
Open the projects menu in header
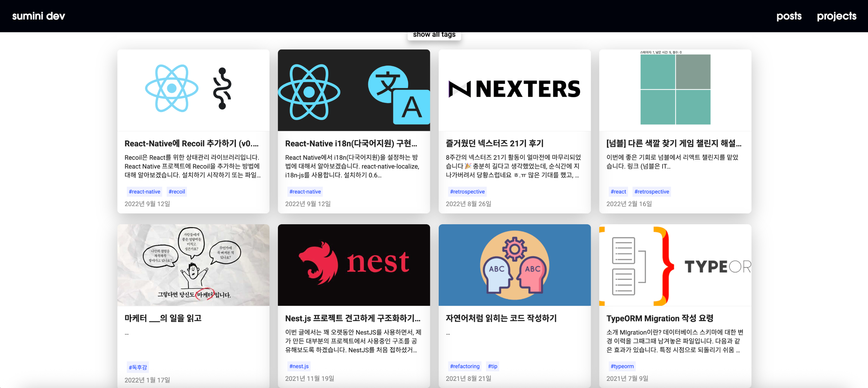pos(836,16)
